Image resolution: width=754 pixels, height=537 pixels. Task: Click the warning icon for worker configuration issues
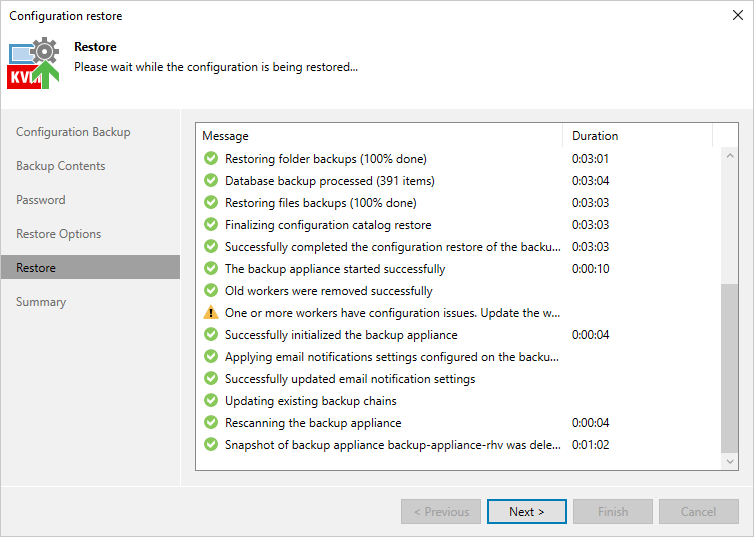pyautogui.click(x=210, y=313)
